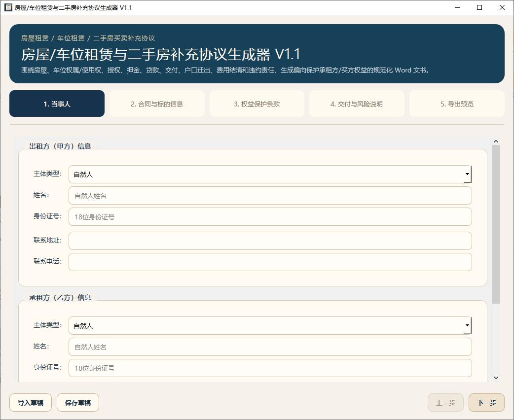This screenshot has height=420, width=514.
Task: Open 承租方 主体类型 dropdown
Action: 270,326
